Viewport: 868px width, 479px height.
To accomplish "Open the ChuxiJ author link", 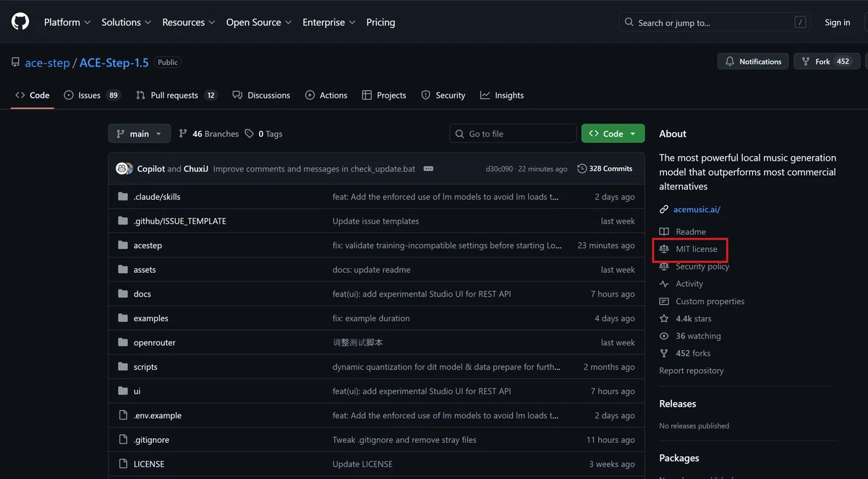I will (x=196, y=169).
